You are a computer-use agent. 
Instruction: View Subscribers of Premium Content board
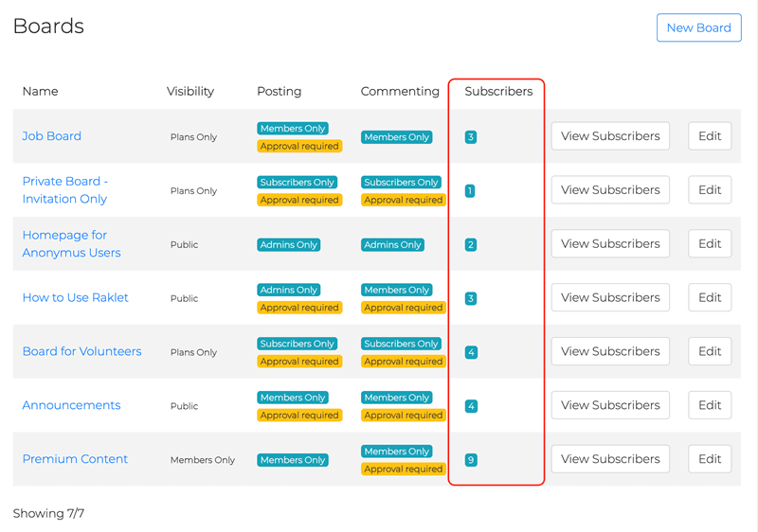coord(610,459)
